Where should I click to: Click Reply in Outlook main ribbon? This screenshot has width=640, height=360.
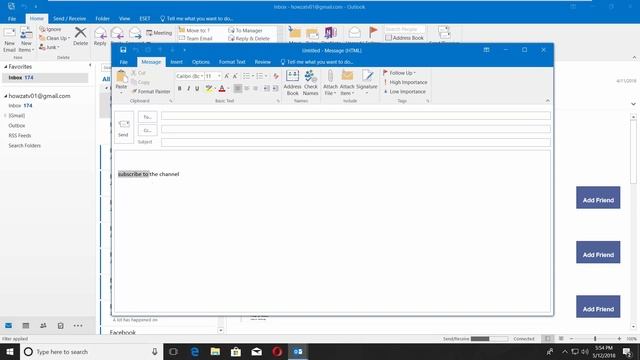(100, 36)
